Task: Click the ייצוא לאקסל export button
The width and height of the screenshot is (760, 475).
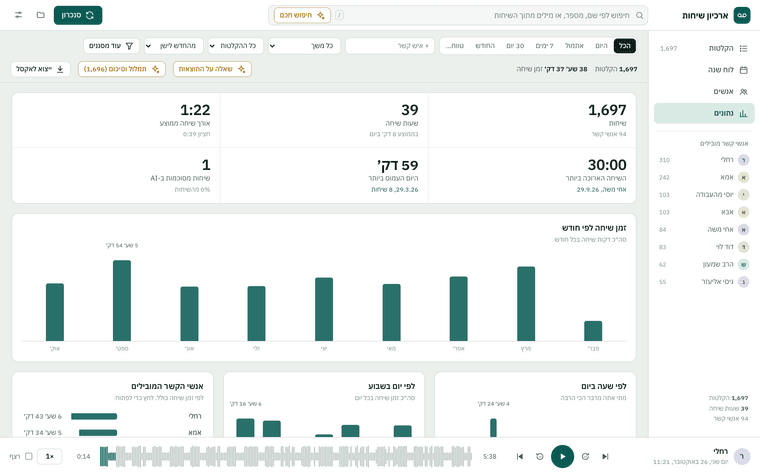Action: click(40, 69)
